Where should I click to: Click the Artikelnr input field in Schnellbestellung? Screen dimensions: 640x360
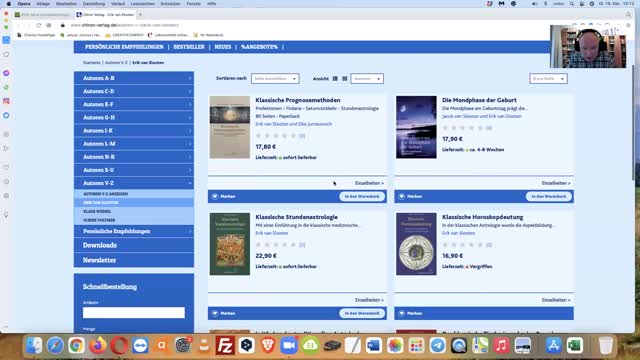[134, 313]
